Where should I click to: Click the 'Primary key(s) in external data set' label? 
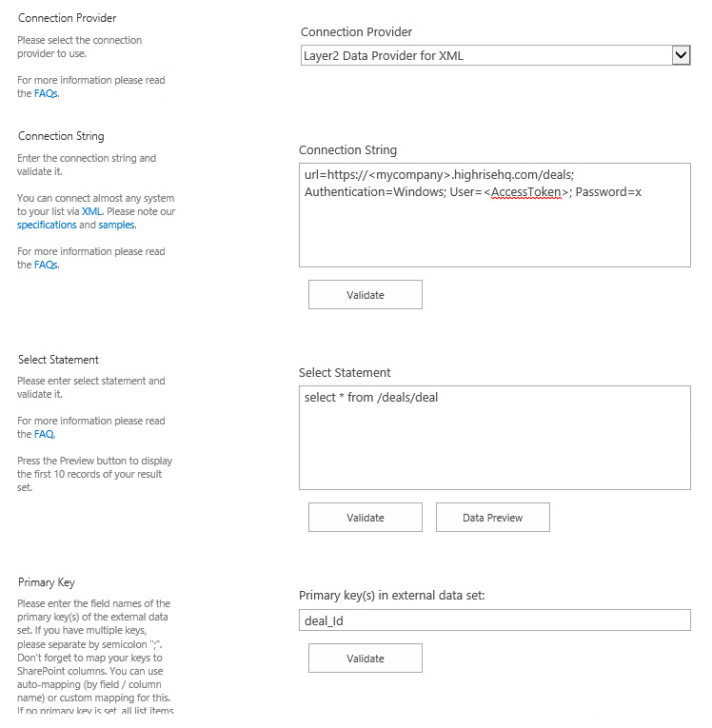pyautogui.click(x=392, y=596)
